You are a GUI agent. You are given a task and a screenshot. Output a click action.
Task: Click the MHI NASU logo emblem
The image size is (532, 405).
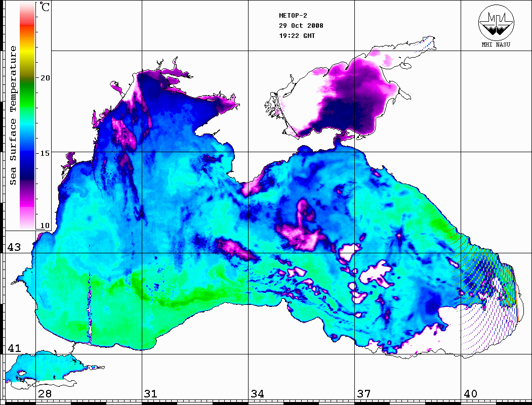pyautogui.click(x=496, y=22)
